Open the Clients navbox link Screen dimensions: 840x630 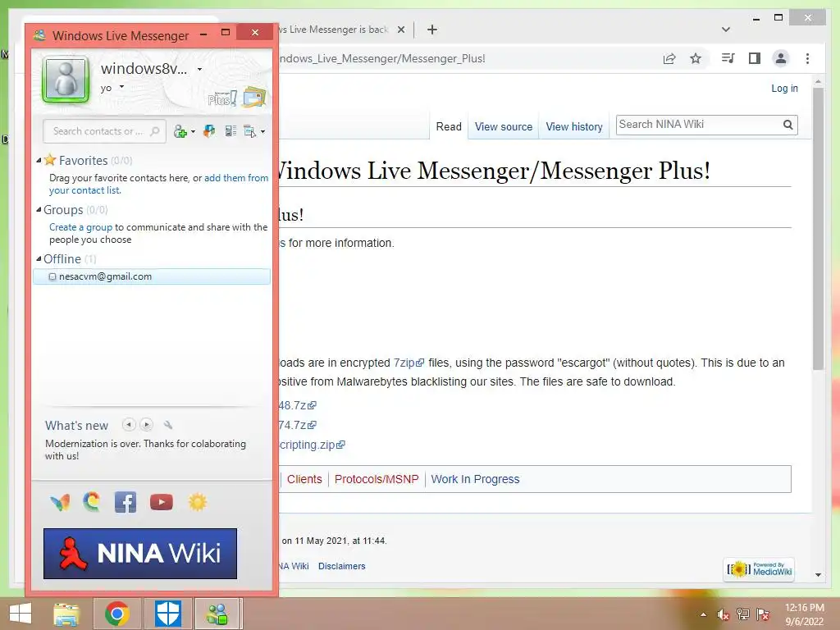coord(304,479)
